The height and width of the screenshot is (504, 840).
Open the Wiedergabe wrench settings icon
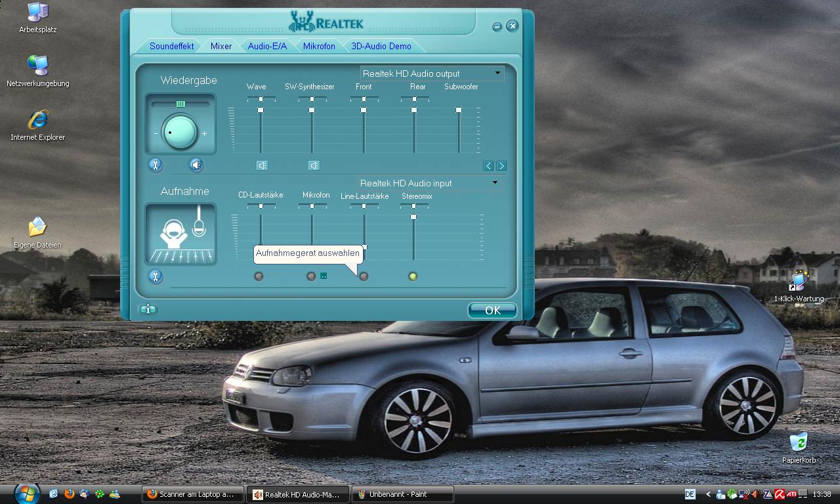pos(156,165)
